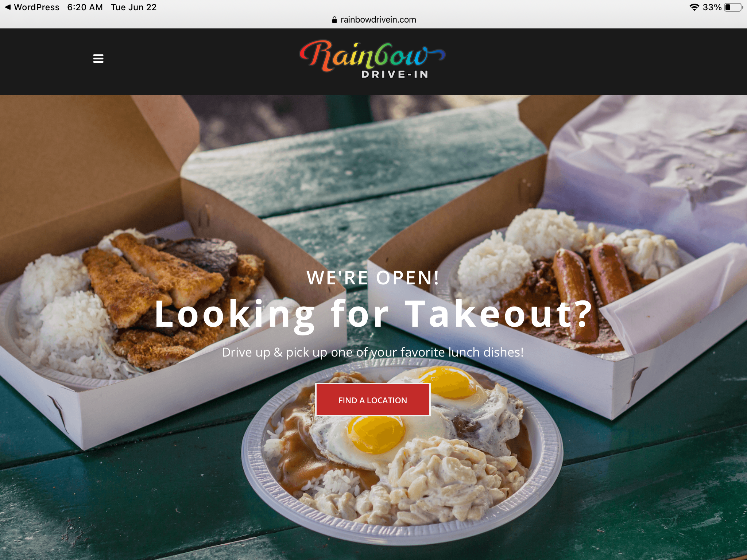Image resolution: width=747 pixels, height=560 pixels.
Task: Open the hamburger navigation menu
Action: point(98,58)
